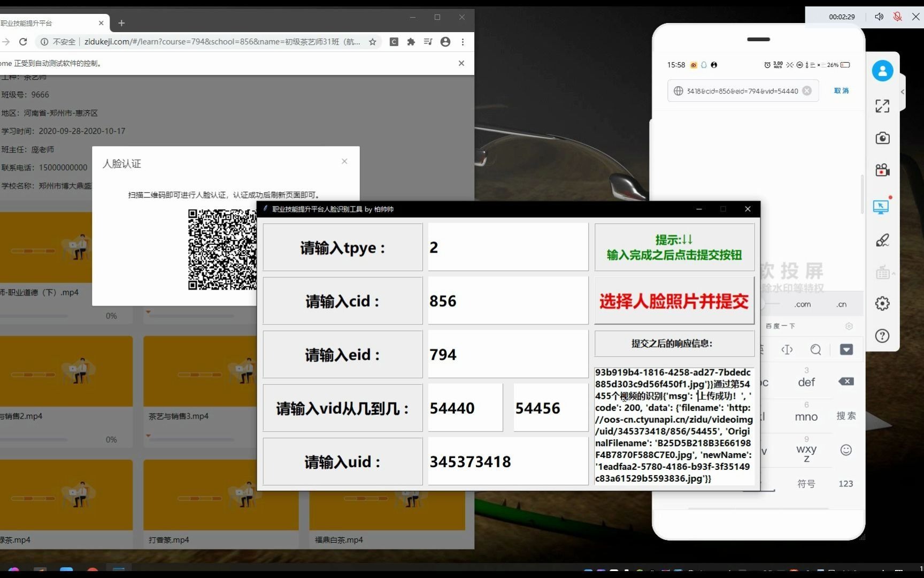Click the phone browser address field
This screenshot has height=578, width=924.
742,91
